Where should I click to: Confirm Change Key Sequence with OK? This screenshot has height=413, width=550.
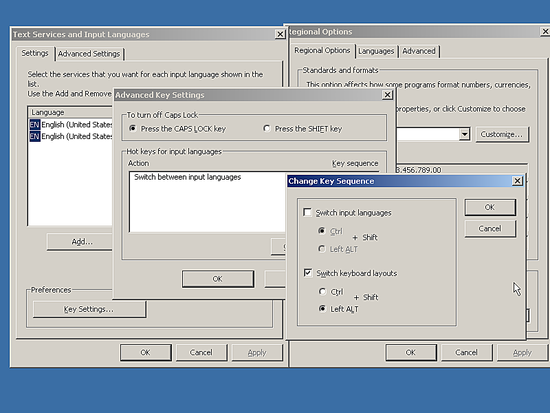(x=490, y=207)
